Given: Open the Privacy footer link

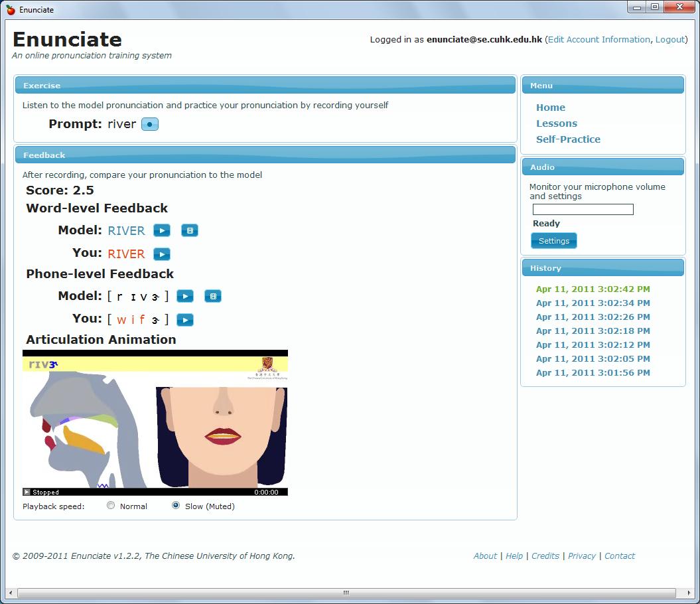Looking at the screenshot, I should coord(582,556).
